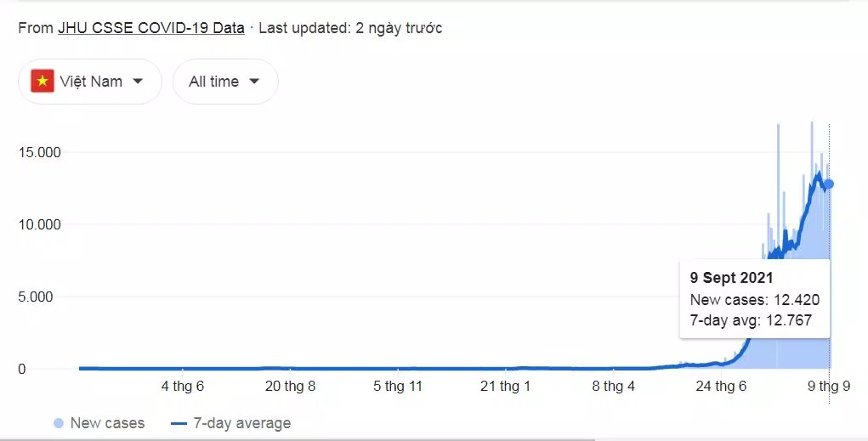
Task: Select the 20 thg 8 x-axis label
Action: (x=290, y=387)
